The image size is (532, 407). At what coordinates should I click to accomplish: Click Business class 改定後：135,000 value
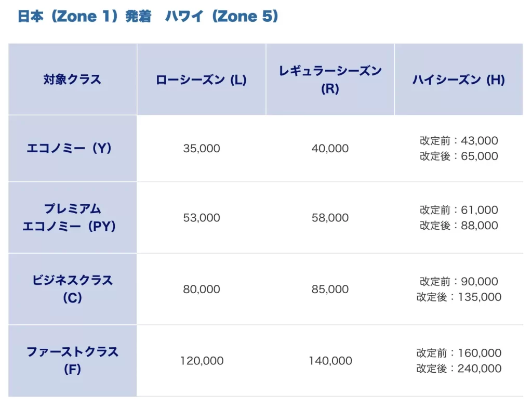click(459, 297)
